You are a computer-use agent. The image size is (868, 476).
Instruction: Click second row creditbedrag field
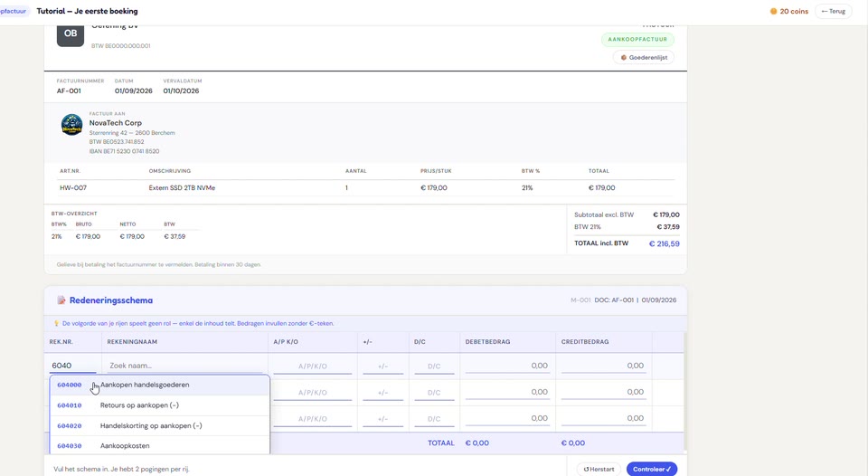click(603, 392)
